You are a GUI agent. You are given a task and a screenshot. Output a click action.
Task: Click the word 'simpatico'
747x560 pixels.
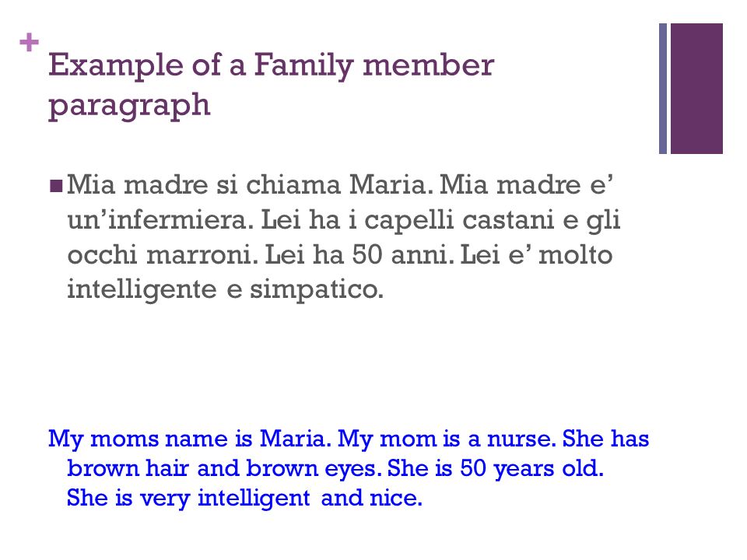click(x=317, y=290)
